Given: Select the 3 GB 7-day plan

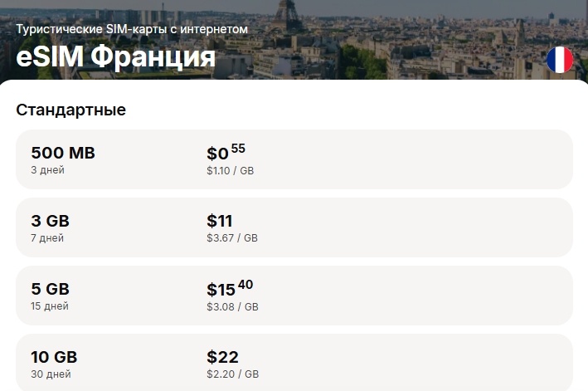Looking at the screenshot, I should (x=294, y=227).
